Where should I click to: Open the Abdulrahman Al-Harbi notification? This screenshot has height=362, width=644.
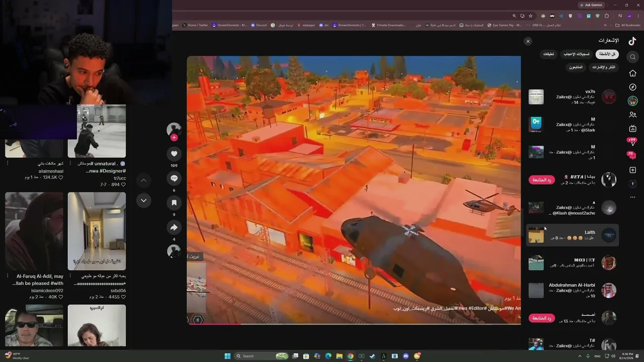(573, 290)
